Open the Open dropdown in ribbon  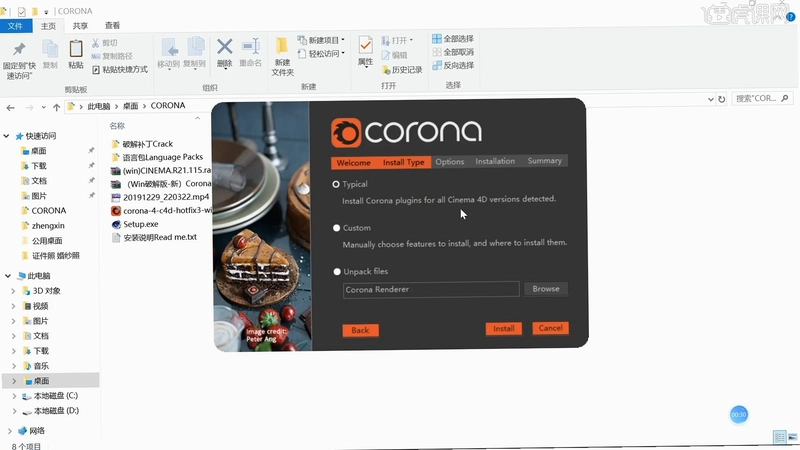coord(398,40)
